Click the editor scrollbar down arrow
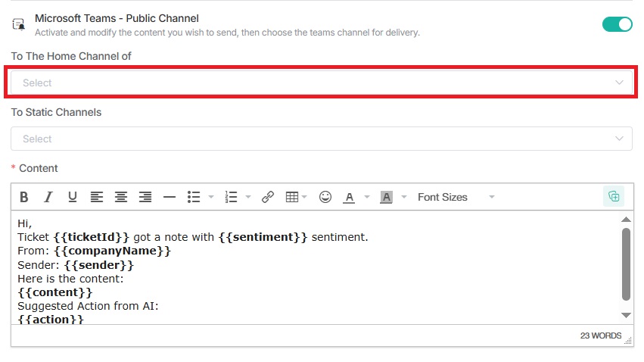This screenshot has width=644, height=362. 626,315
